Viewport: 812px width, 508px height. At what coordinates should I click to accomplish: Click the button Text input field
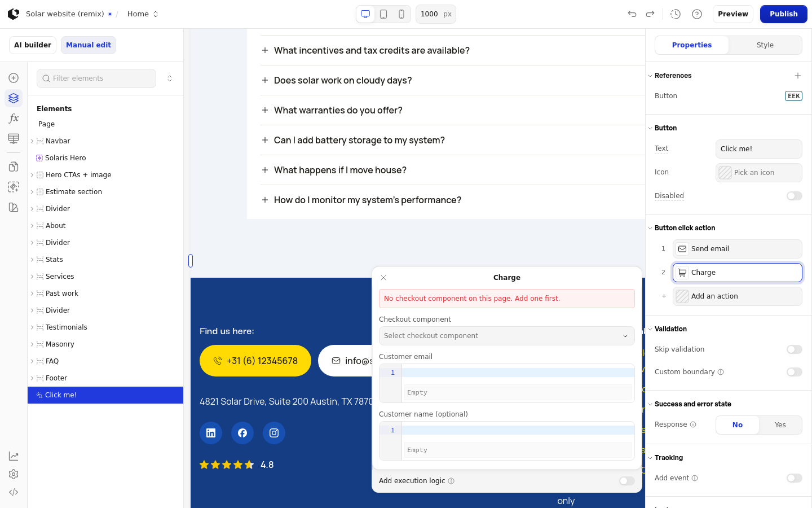click(759, 149)
